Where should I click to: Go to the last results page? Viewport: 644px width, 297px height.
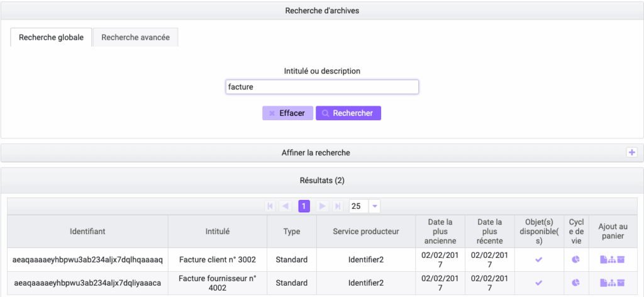pos(337,206)
